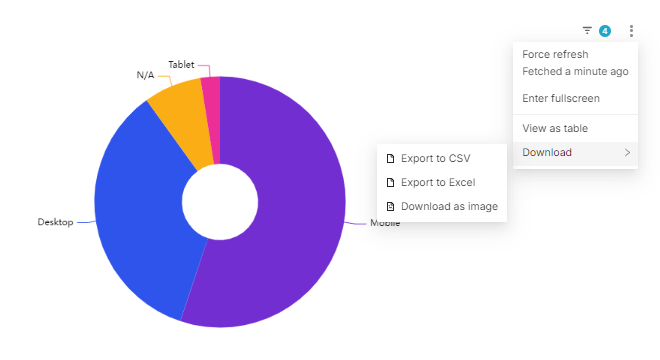Click the orange N/A pie slice
The width and height of the screenshot is (660, 360).
click(183, 122)
